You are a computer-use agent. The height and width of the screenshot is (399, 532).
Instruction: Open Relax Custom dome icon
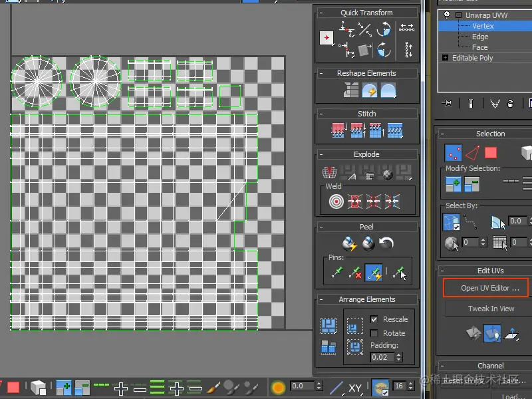(388, 90)
